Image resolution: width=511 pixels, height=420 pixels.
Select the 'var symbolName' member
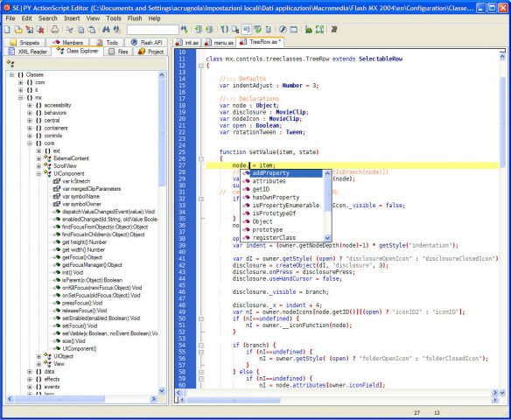pyautogui.click(x=80, y=197)
